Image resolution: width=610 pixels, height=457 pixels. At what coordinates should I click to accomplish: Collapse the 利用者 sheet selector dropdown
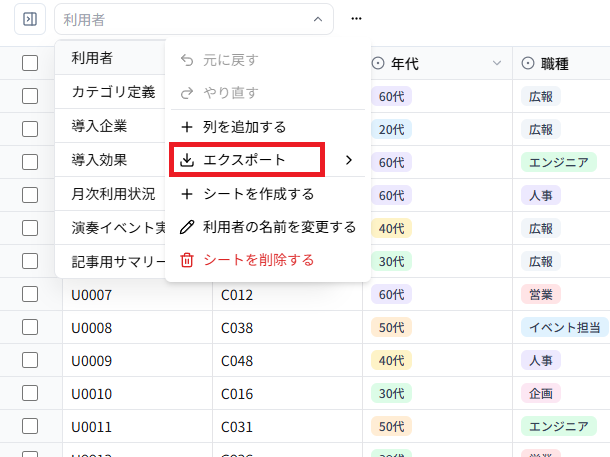click(318, 19)
